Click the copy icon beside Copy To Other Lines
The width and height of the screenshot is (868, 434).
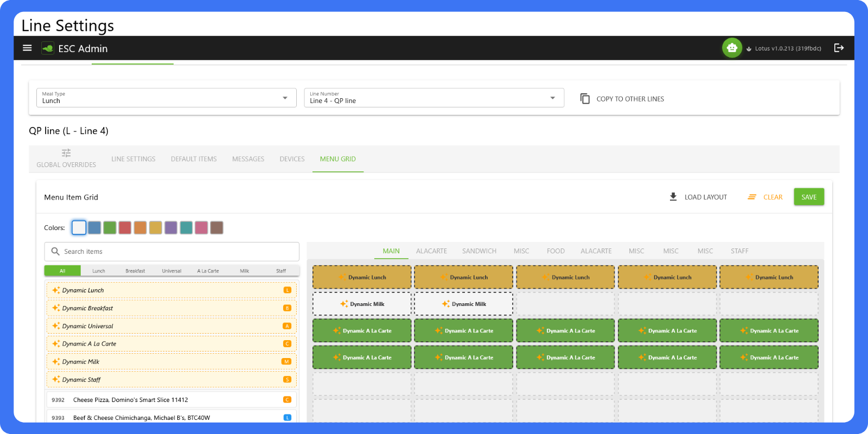[585, 99]
